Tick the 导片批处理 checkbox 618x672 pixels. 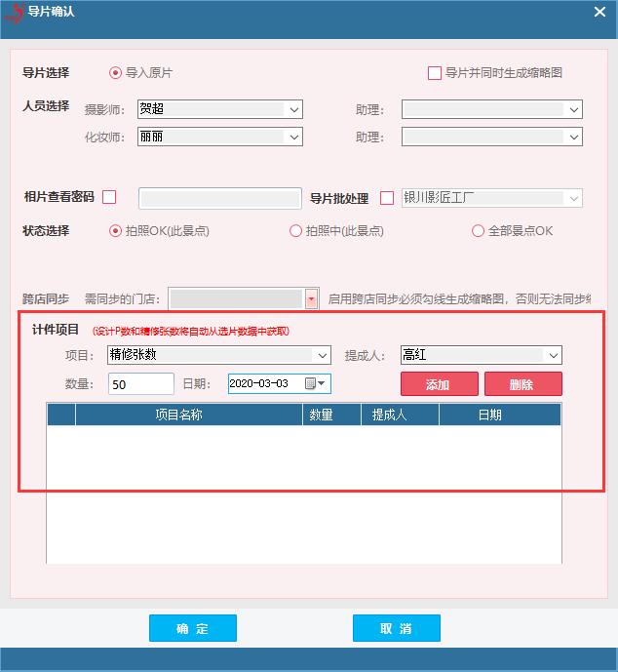(387, 198)
